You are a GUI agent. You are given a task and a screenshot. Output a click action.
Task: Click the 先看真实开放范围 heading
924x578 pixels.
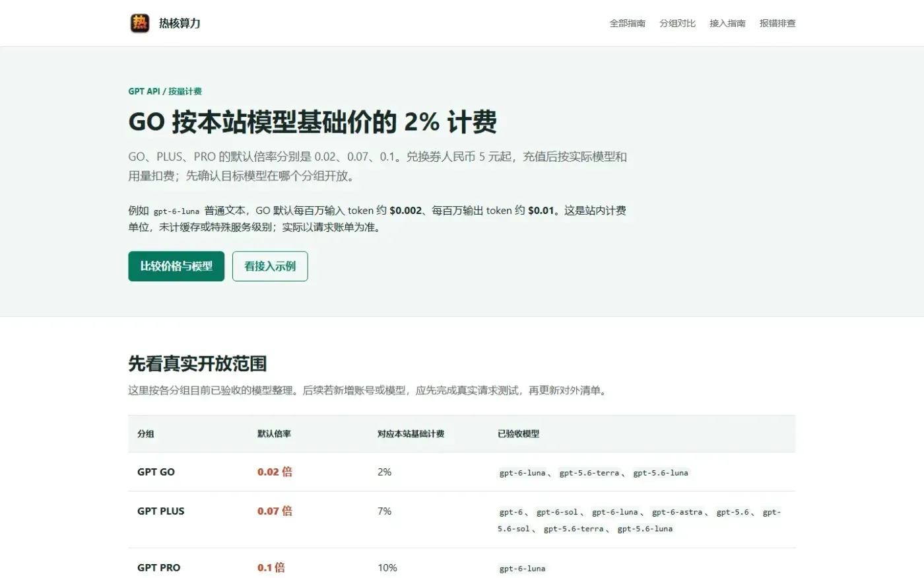[197, 363]
